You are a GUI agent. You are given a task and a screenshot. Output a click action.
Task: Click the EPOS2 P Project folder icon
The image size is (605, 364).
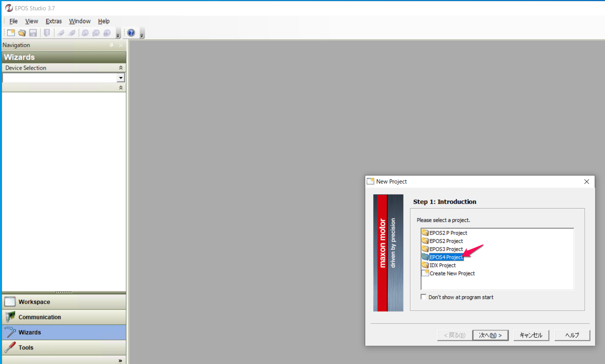pos(425,233)
